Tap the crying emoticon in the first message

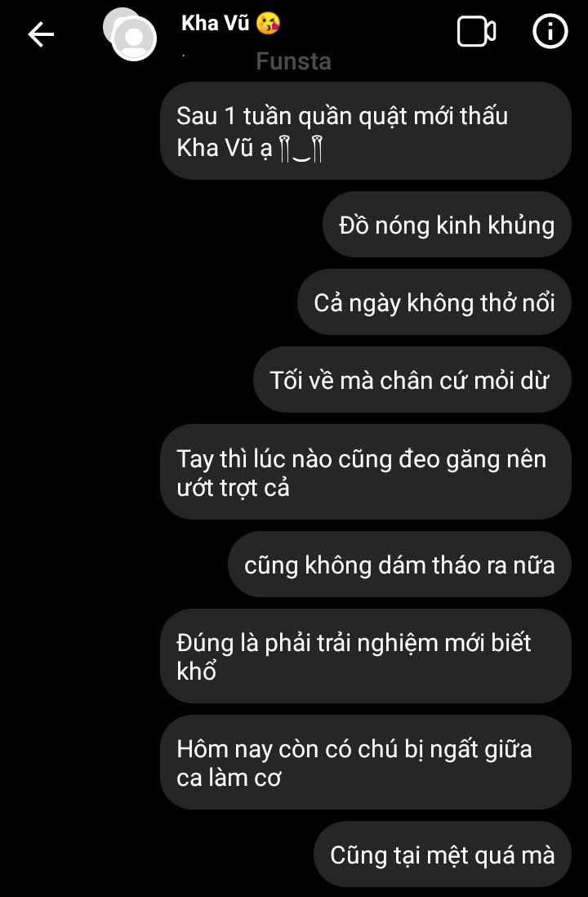[x=300, y=148]
